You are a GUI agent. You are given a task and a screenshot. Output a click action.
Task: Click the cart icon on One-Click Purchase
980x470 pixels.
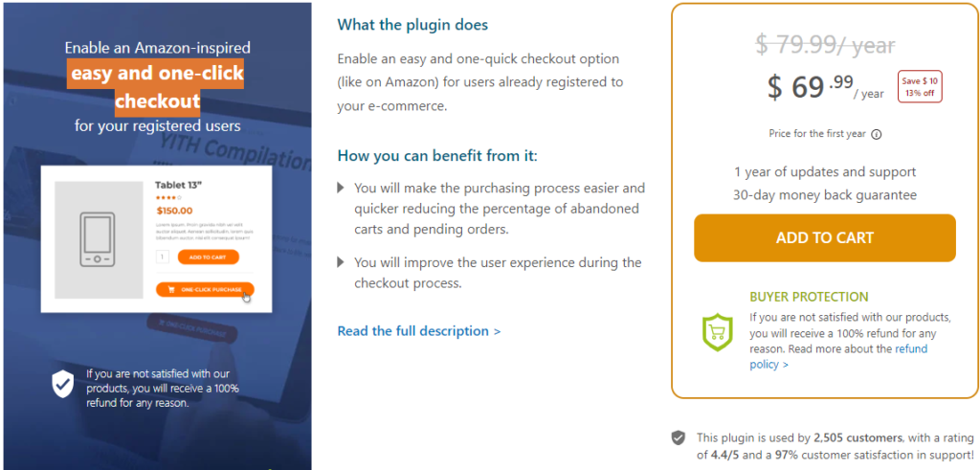171,290
